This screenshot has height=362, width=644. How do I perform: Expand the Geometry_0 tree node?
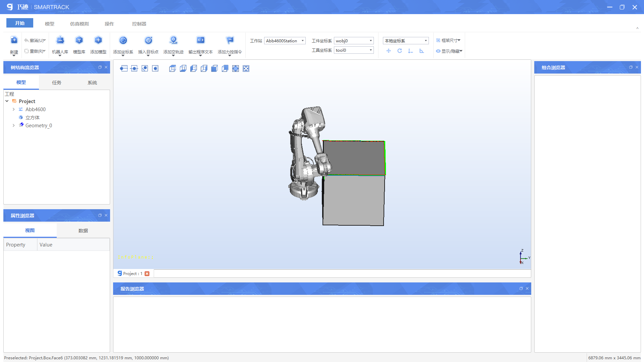(x=13, y=125)
